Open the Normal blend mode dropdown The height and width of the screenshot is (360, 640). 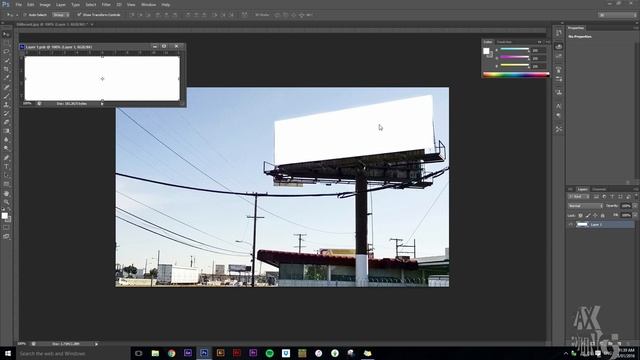tap(585, 206)
